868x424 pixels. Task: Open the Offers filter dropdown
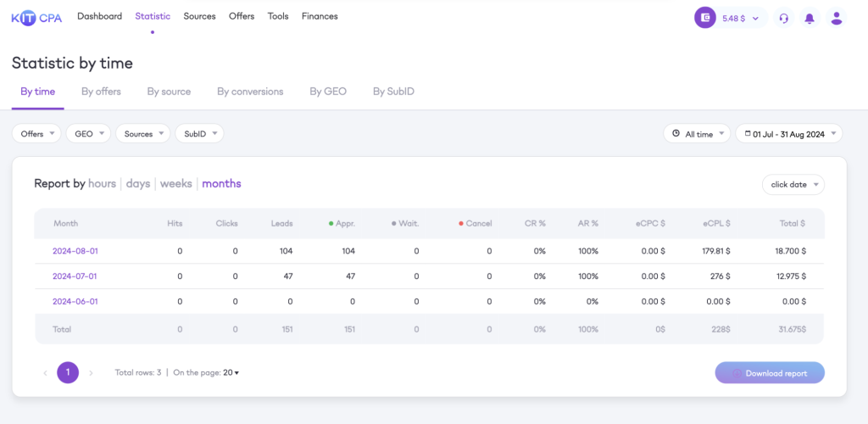point(36,133)
